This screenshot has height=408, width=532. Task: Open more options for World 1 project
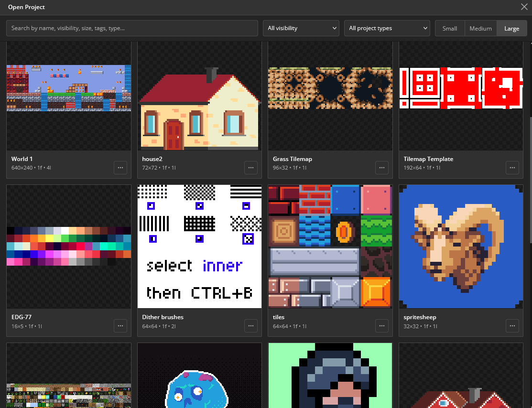(120, 168)
